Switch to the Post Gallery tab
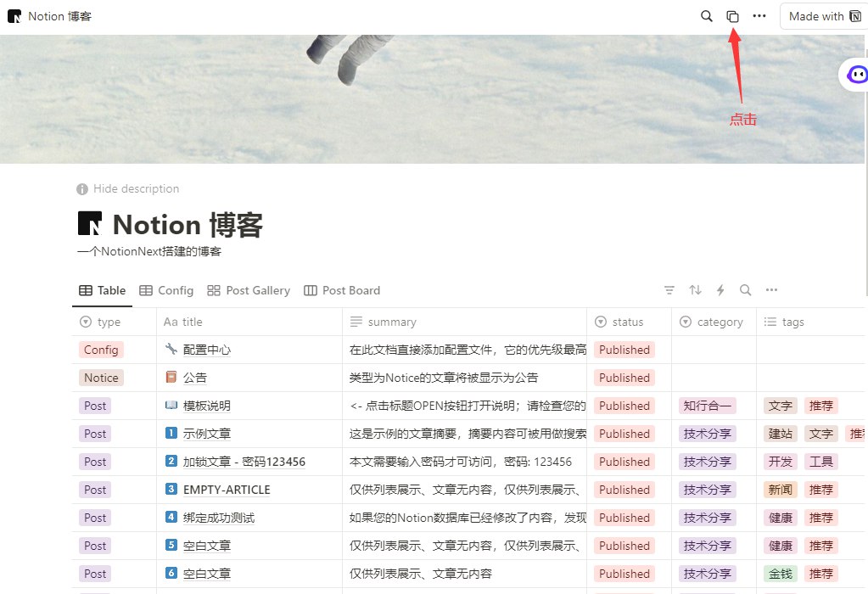Image resolution: width=868 pixels, height=594 pixels. (x=249, y=290)
